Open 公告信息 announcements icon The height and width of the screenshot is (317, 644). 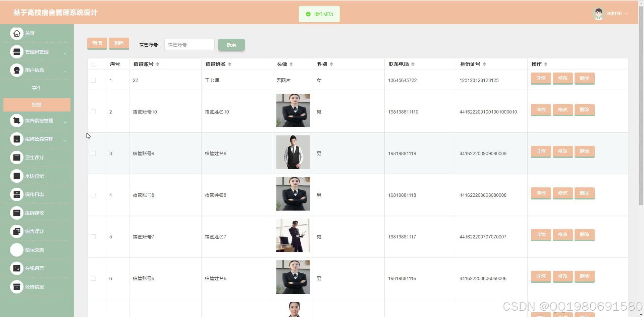(17, 287)
